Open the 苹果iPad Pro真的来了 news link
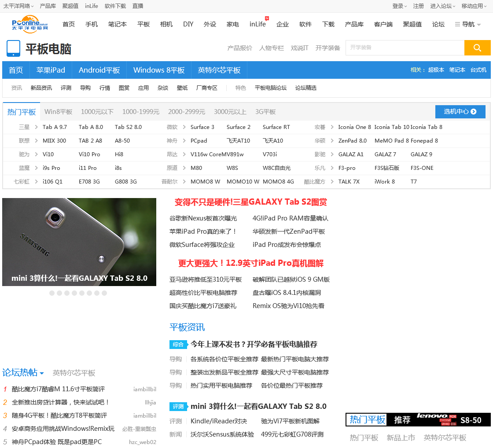The width and height of the screenshot is (493, 448). coord(203,231)
